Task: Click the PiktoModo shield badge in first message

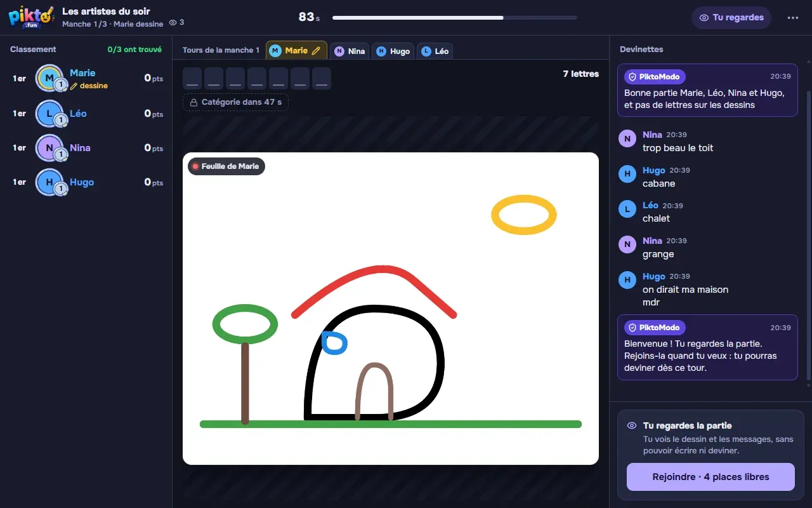Action: tap(655, 77)
